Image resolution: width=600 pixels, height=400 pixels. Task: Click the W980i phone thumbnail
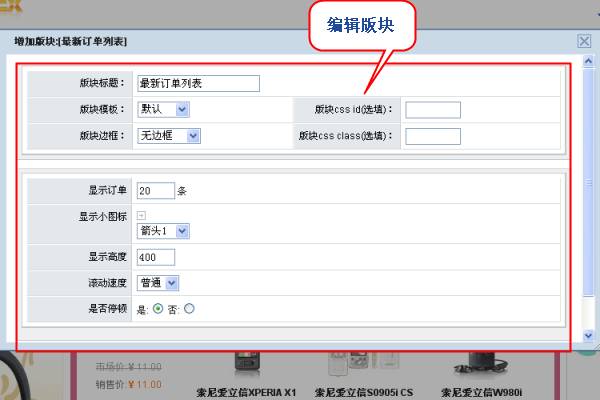point(481,363)
